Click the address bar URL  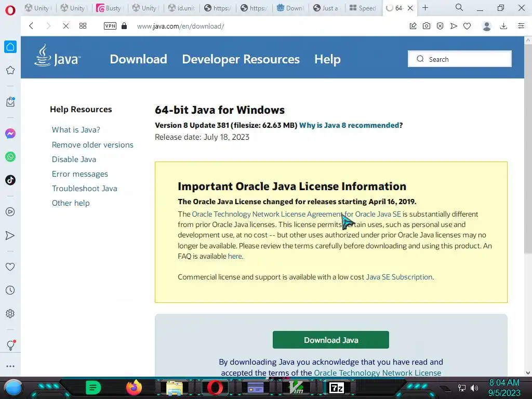coord(180,26)
